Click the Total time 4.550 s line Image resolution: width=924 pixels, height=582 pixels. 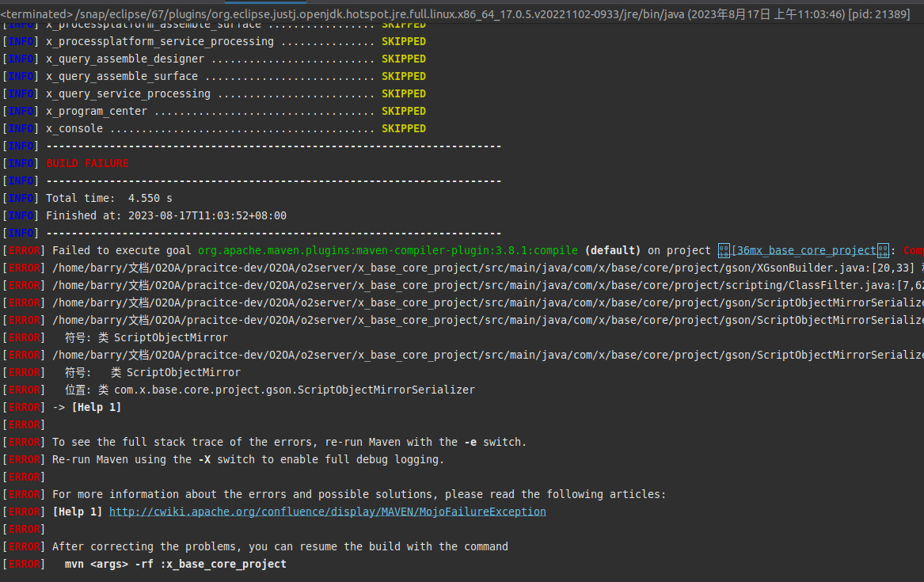click(109, 198)
